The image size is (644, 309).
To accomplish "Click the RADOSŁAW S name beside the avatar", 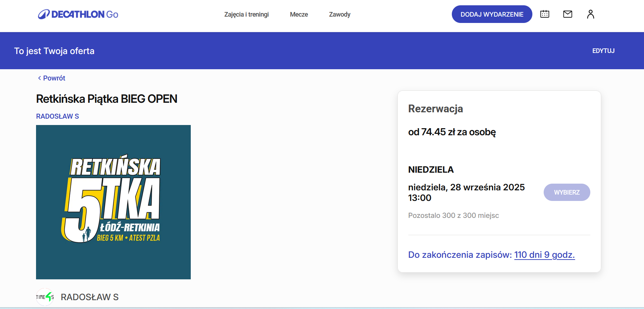I will pyautogui.click(x=90, y=297).
